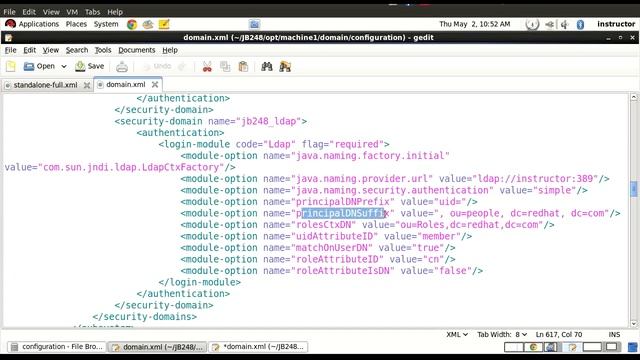Viewport: 640px width, 360px height.
Task: Click the Find and Replace icon
Action: pos(285,67)
